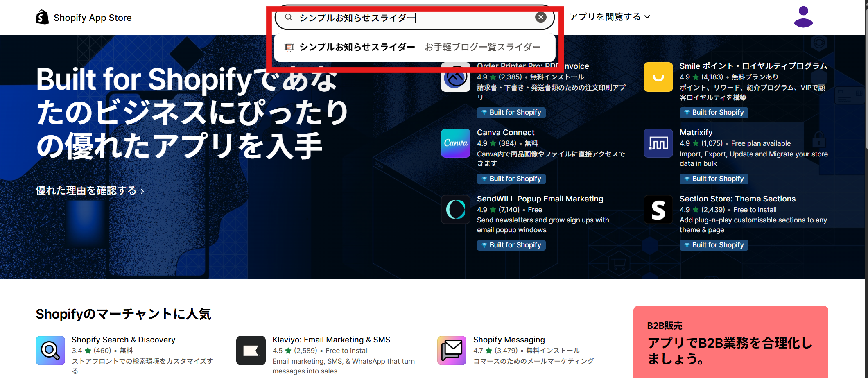Open the Canva Connect app icon
Viewport: 868px width, 378px height.
(x=455, y=143)
